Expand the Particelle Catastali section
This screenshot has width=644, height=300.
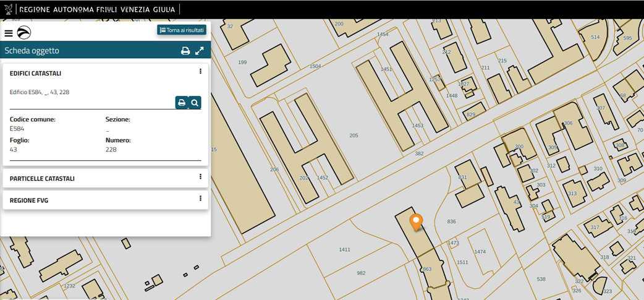point(43,179)
